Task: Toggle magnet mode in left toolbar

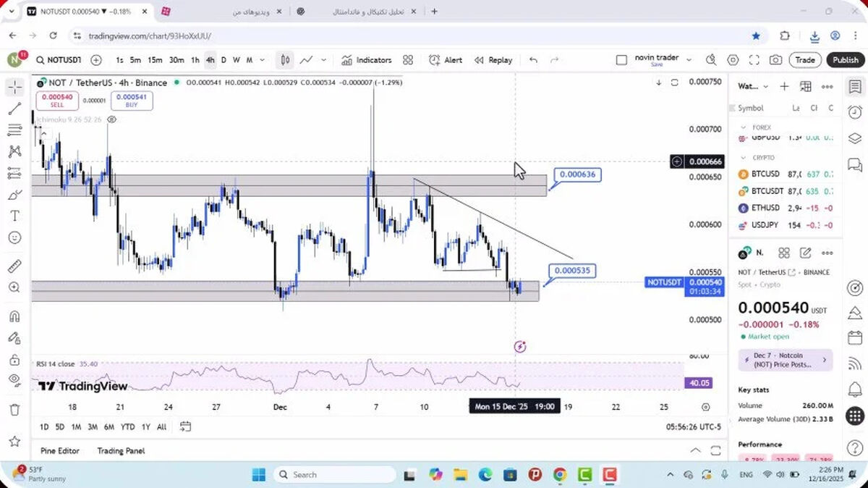Action: pyautogui.click(x=14, y=316)
